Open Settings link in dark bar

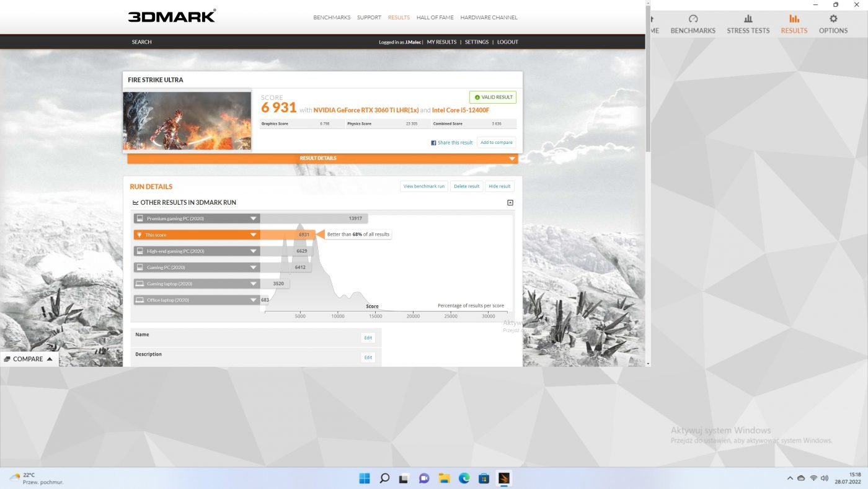[x=477, y=42]
